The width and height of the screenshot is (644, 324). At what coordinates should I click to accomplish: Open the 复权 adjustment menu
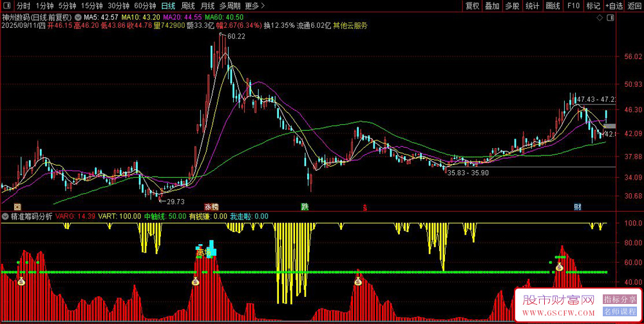click(472, 6)
